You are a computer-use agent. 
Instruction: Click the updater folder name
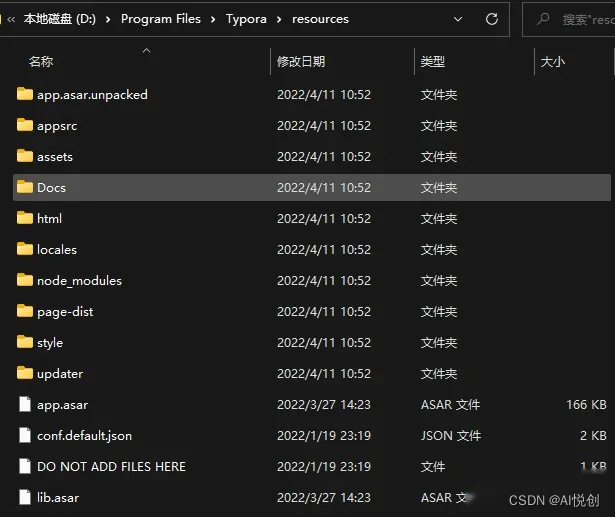click(x=60, y=374)
